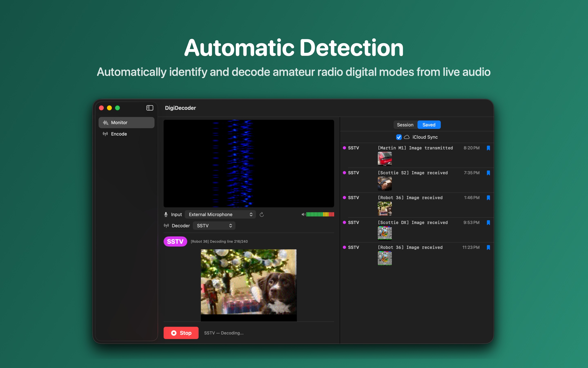The height and width of the screenshot is (368, 588).
Task: Select '[Scottie DX] Image received' text
Action: 413,222
